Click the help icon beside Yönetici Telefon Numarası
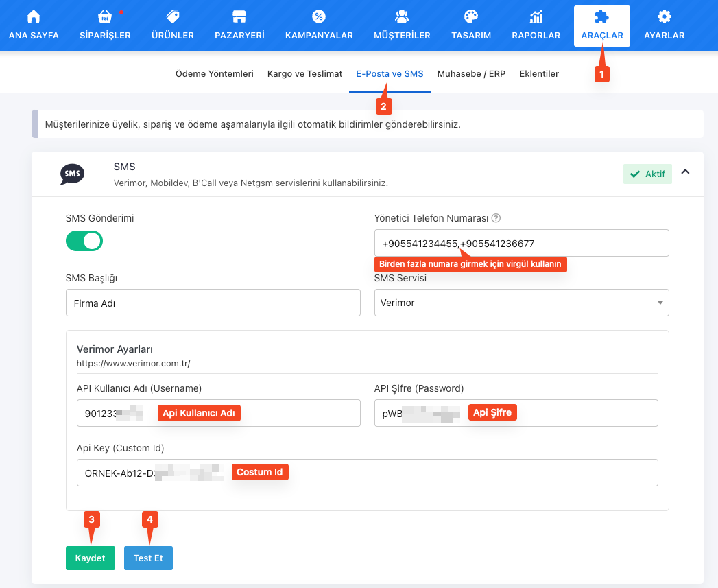Image resolution: width=718 pixels, height=588 pixels. [496, 218]
